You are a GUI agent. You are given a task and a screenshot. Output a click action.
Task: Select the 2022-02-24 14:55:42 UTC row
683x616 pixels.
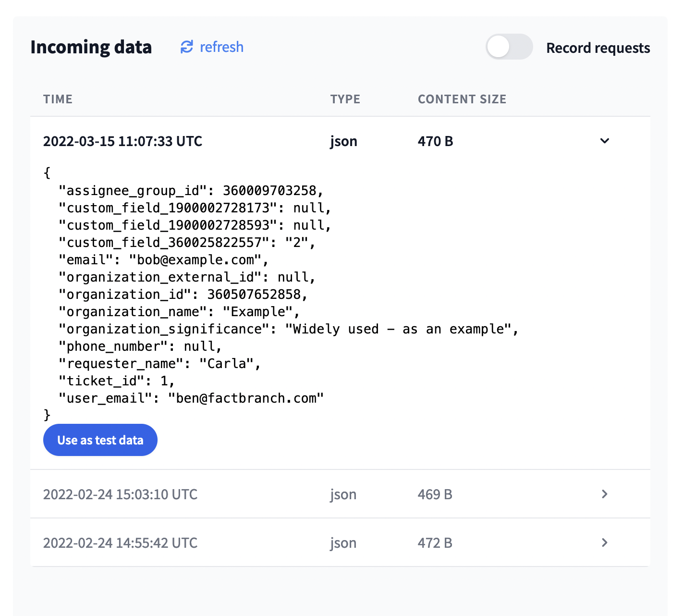click(120, 543)
